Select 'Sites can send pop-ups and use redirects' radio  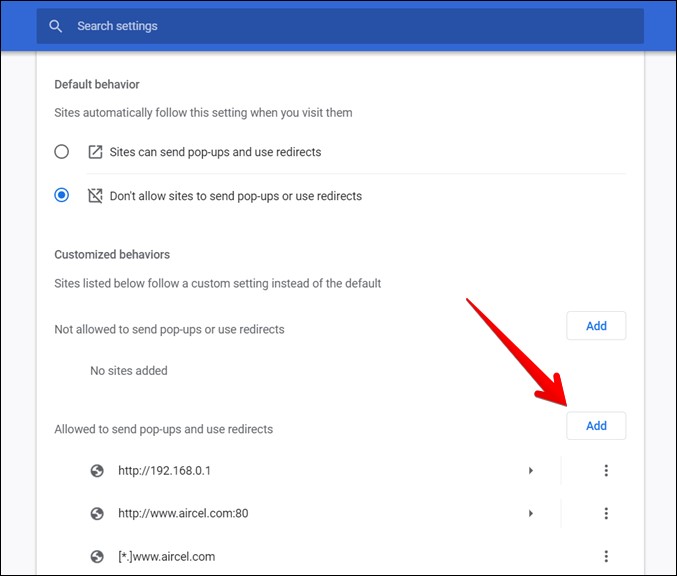[x=61, y=152]
